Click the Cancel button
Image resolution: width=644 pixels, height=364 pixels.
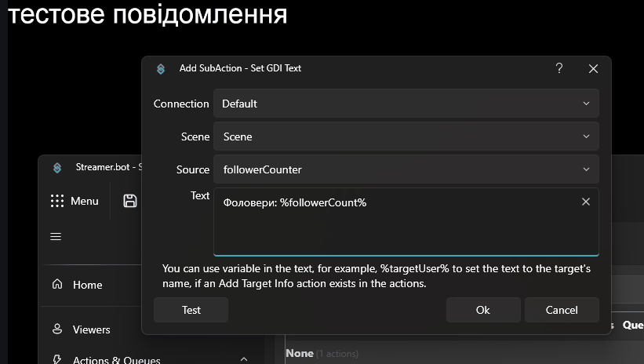562,310
